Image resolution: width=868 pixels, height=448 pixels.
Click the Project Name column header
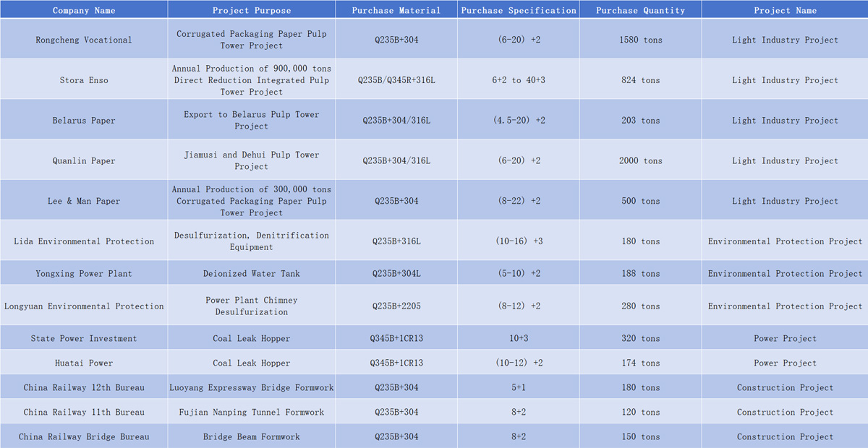(x=785, y=10)
